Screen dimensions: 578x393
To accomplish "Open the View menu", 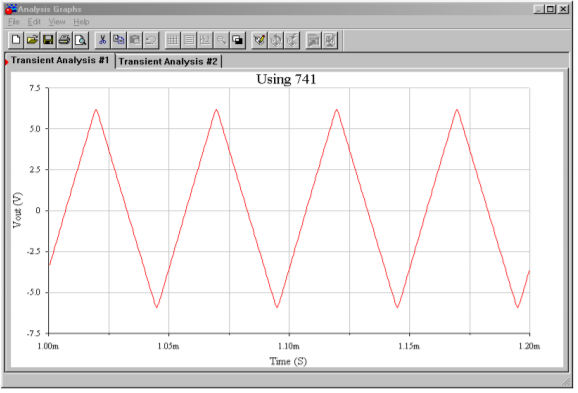I will point(57,22).
